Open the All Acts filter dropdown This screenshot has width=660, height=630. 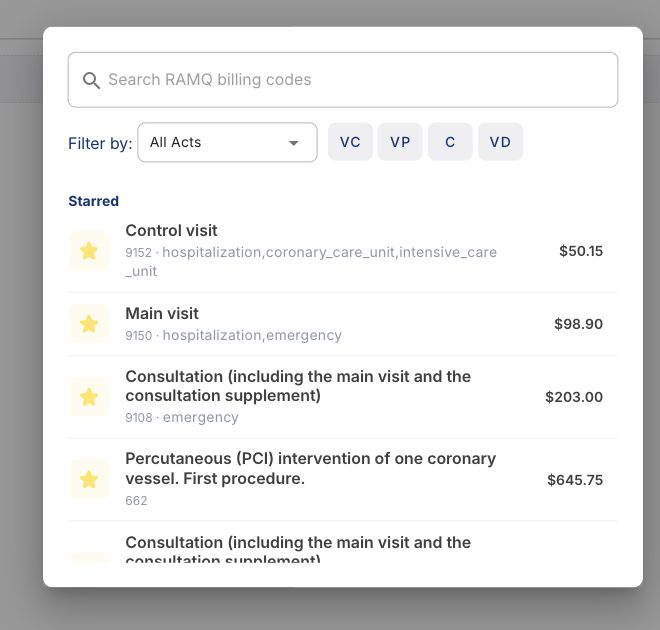tap(227, 142)
